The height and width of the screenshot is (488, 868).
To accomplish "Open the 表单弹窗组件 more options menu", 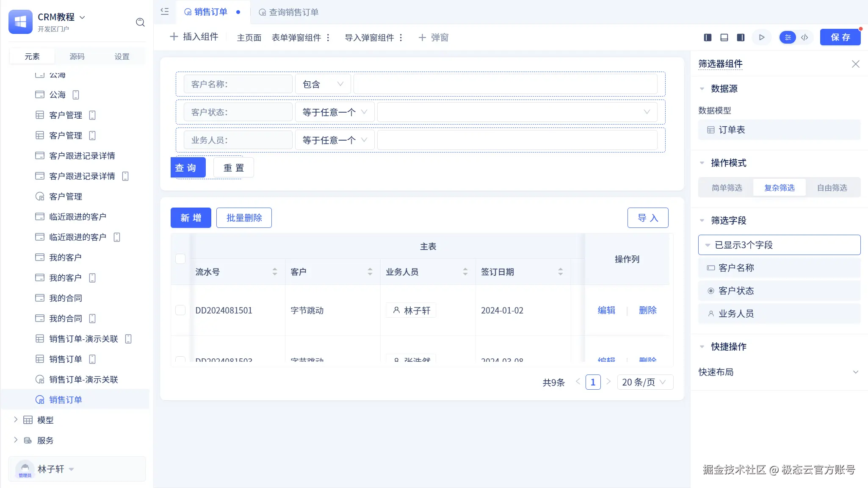I will point(328,38).
